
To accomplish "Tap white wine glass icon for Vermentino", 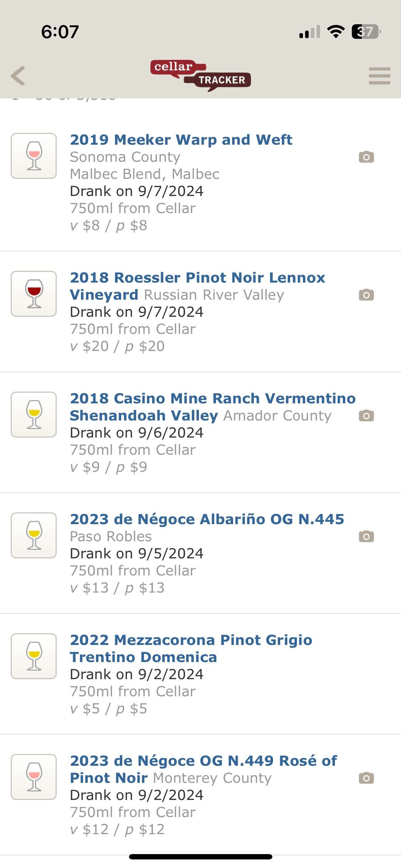I will (34, 415).
